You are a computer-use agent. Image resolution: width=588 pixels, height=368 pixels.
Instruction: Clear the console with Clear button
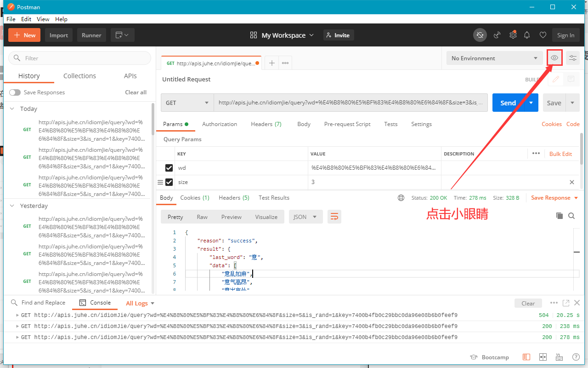tap(528, 303)
